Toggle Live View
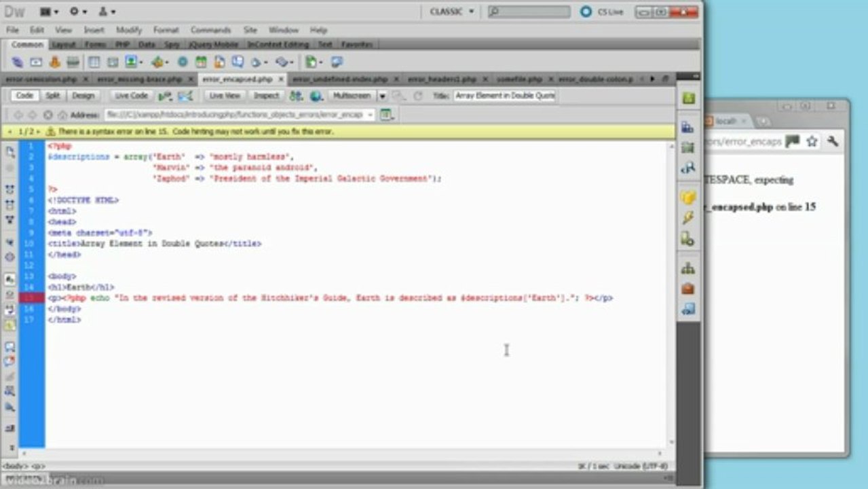Image resolution: width=868 pixels, height=489 pixels. click(224, 96)
